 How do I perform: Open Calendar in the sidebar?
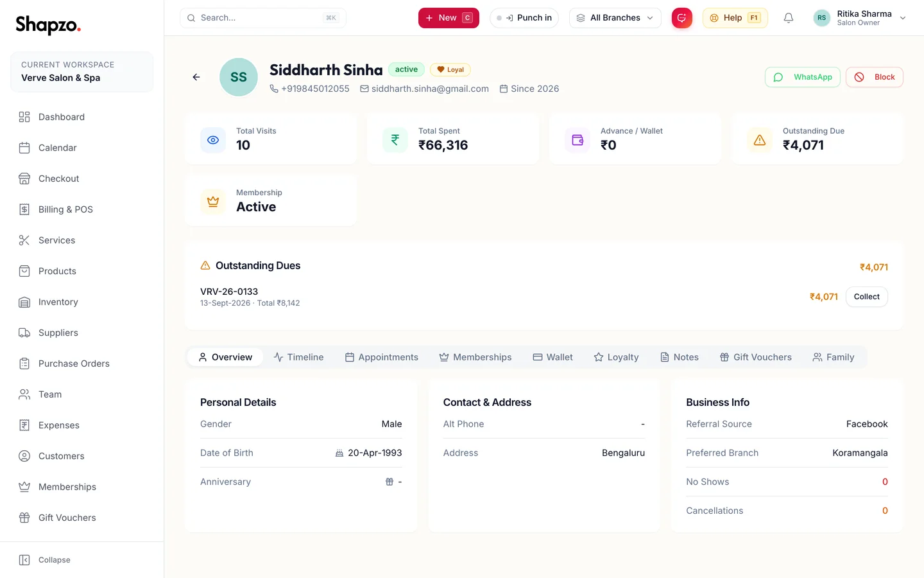82,148
